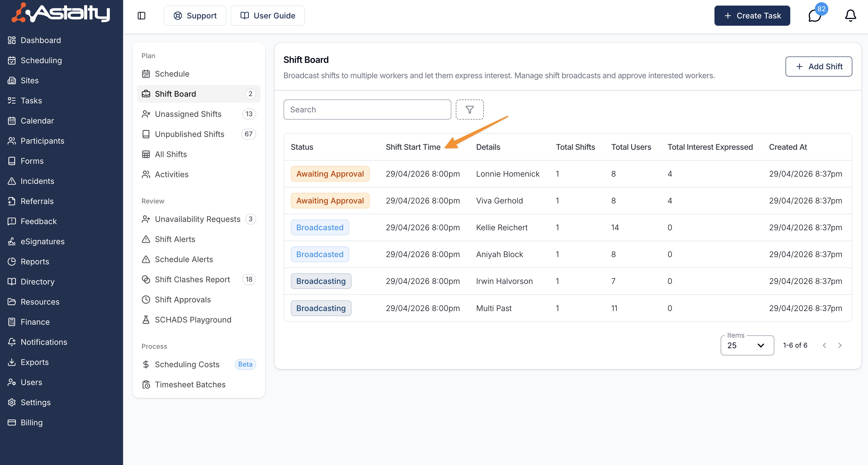868x465 pixels.
Task: Click the Shift Alerts warning icon
Action: pos(146,239)
